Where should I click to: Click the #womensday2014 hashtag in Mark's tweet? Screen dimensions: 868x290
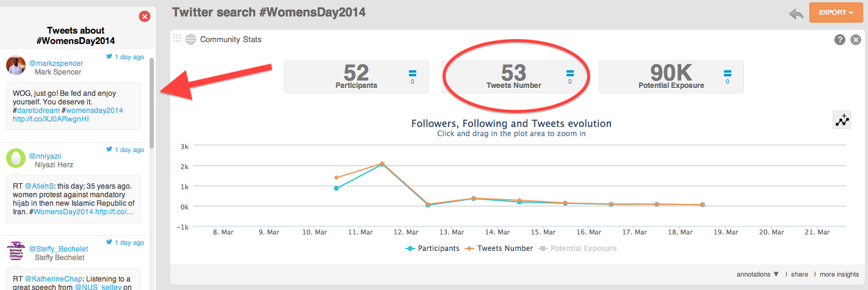click(x=92, y=111)
